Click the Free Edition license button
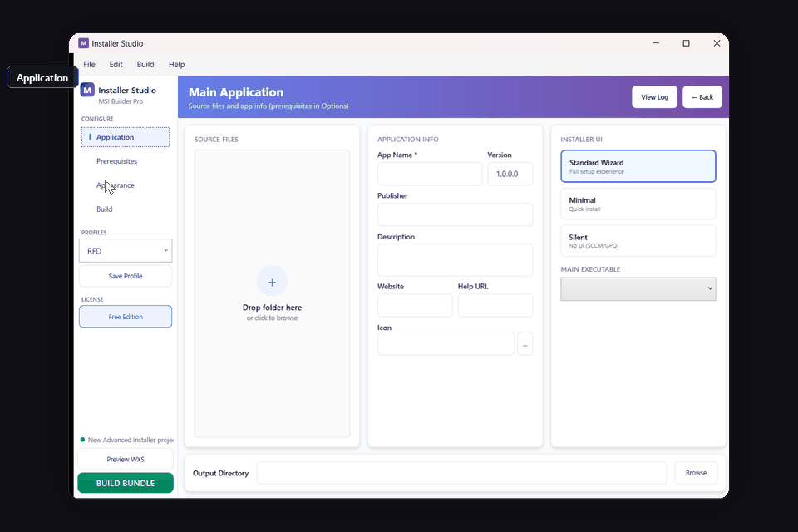The width and height of the screenshot is (798, 532). 126,317
